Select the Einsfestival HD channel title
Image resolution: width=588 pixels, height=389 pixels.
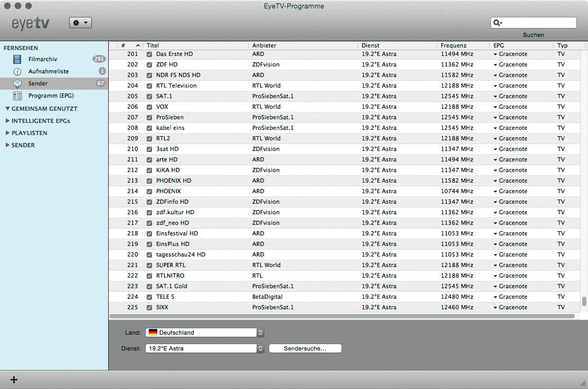tap(177, 233)
